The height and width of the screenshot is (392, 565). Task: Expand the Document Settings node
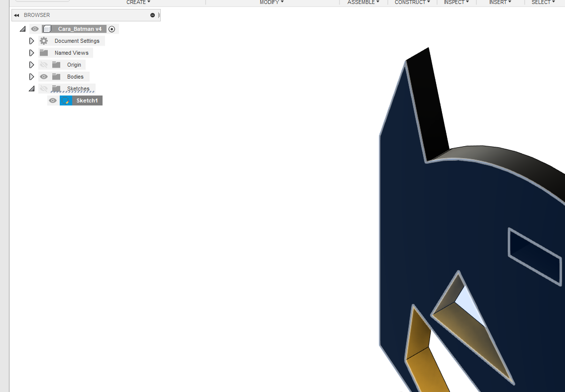coord(31,41)
